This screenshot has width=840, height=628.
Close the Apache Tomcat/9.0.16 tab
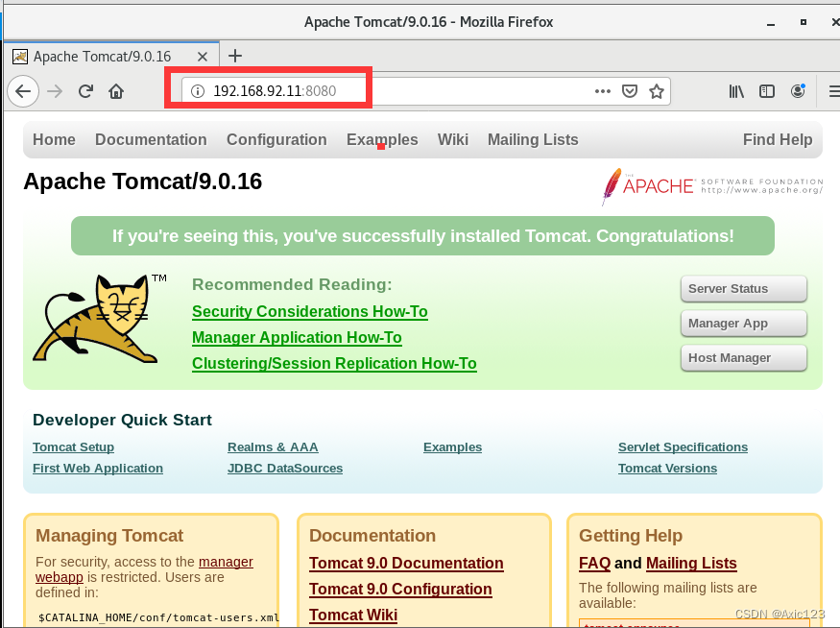coord(202,57)
